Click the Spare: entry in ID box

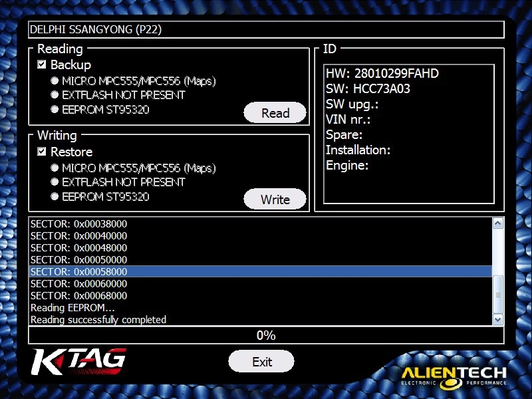click(x=344, y=135)
